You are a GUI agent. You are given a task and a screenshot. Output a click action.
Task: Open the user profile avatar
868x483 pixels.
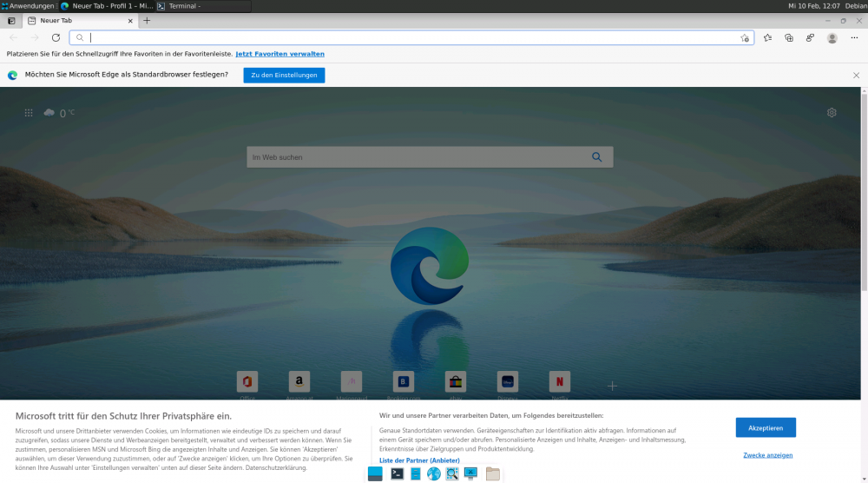click(x=832, y=37)
